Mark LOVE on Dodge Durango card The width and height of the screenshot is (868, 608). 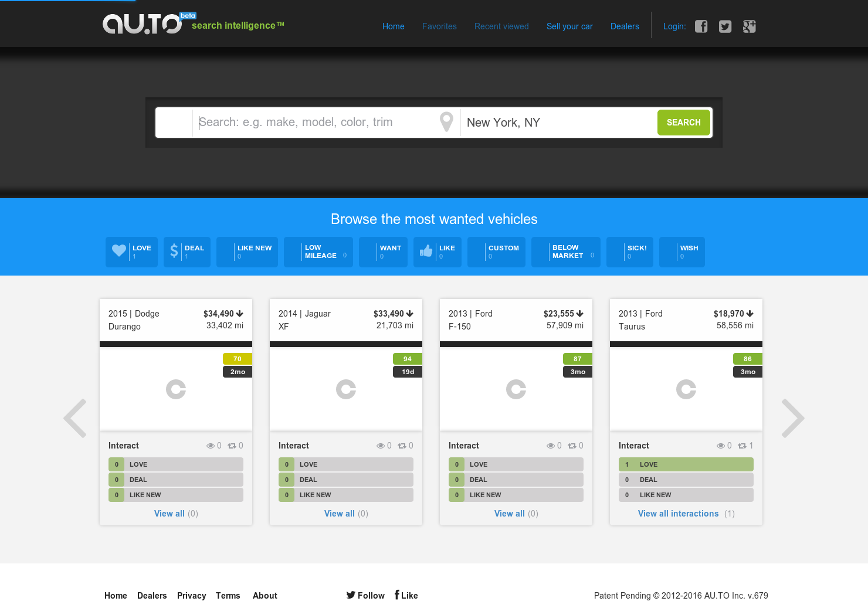[176, 464]
